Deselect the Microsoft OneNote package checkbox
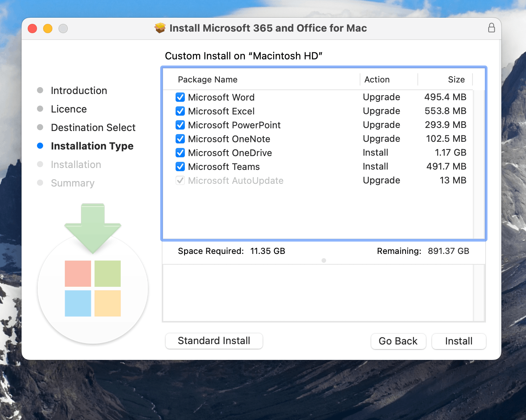The width and height of the screenshot is (526, 420). click(180, 139)
